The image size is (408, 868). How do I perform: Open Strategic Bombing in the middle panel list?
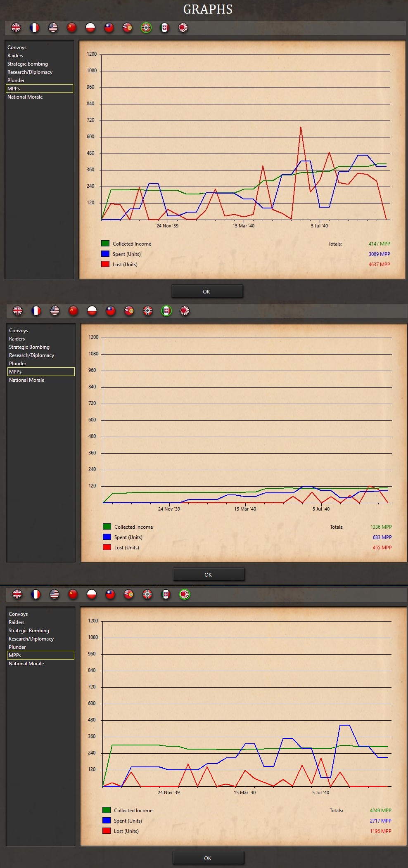tap(29, 347)
